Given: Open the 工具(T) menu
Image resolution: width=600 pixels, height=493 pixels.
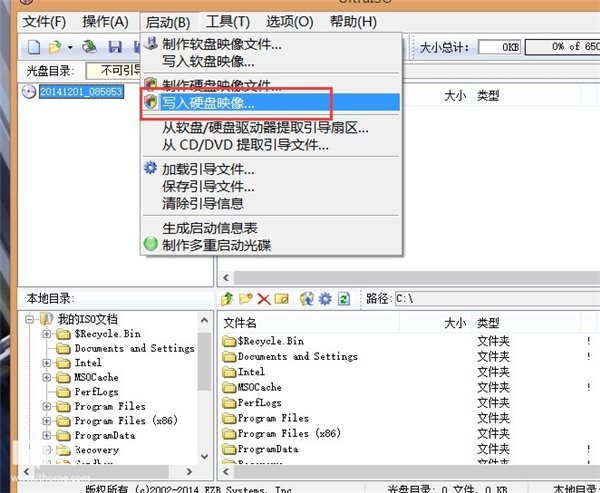Looking at the screenshot, I should pos(227,21).
